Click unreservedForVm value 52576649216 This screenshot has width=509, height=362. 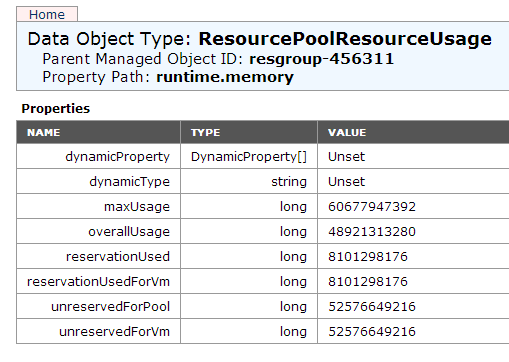(372, 332)
